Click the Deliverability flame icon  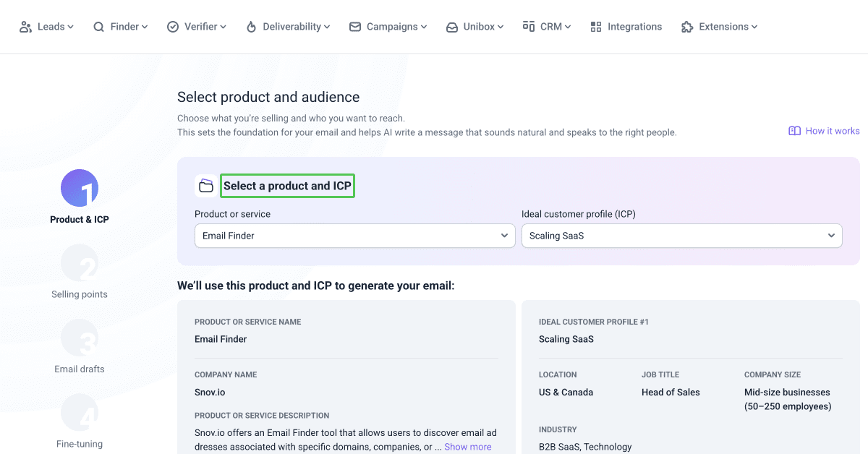(x=251, y=27)
